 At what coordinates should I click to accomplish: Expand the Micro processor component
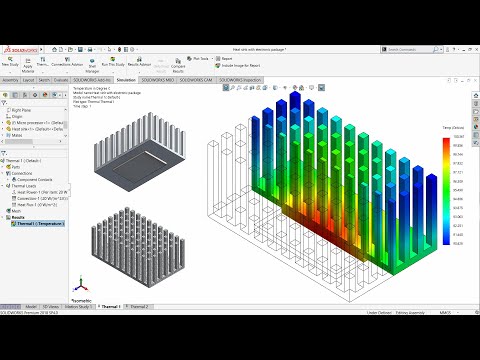click(x=3, y=123)
